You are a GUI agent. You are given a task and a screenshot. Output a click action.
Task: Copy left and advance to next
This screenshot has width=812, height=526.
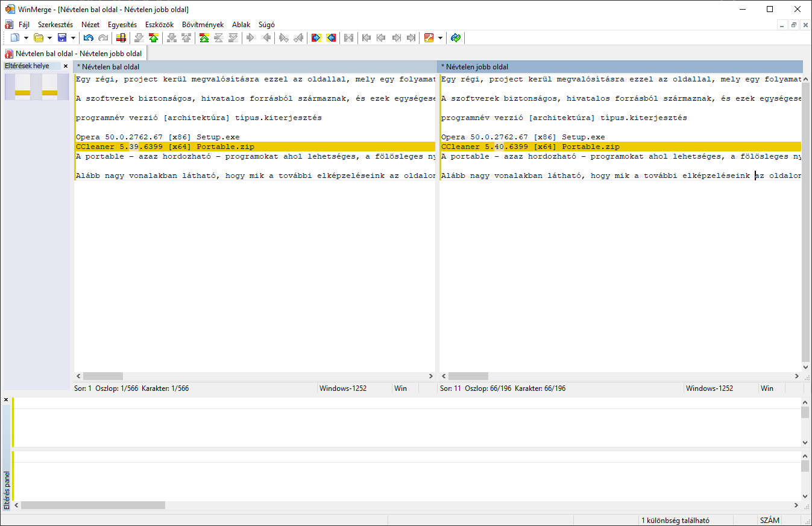[x=298, y=38]
